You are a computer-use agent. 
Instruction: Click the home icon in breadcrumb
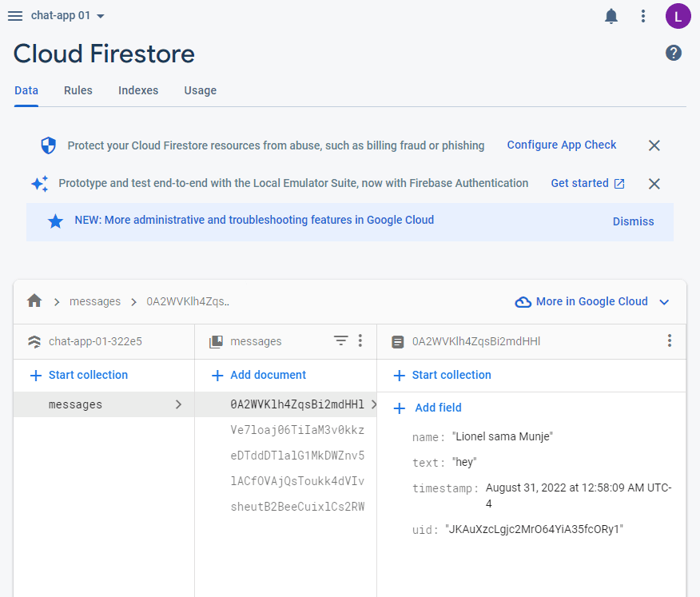(x=34, y=301)
